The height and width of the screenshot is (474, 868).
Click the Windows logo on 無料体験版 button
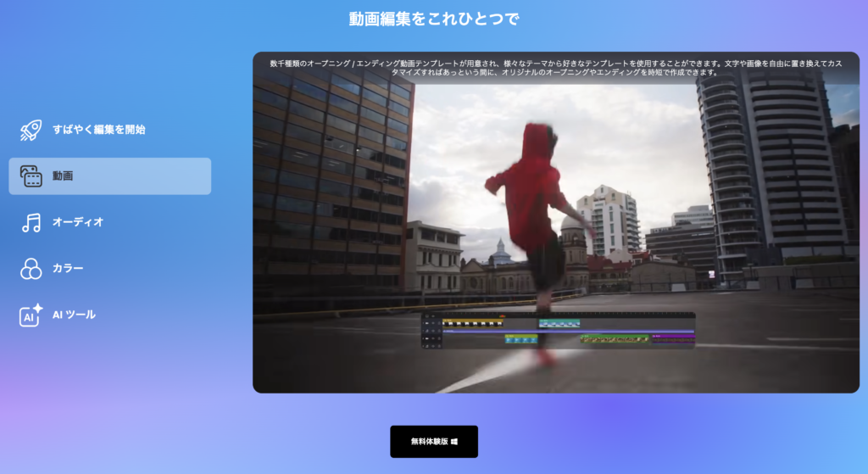(454, 442)
